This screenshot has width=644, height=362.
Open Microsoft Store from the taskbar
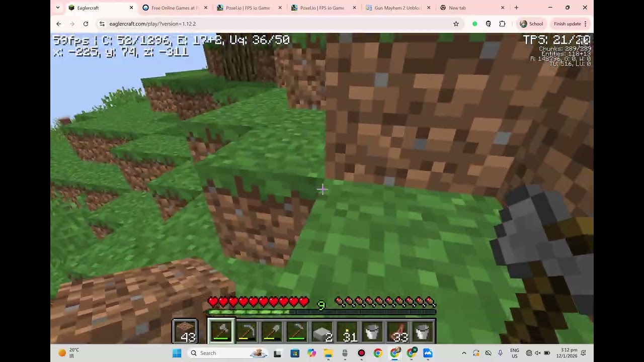(x=295, y=353)
